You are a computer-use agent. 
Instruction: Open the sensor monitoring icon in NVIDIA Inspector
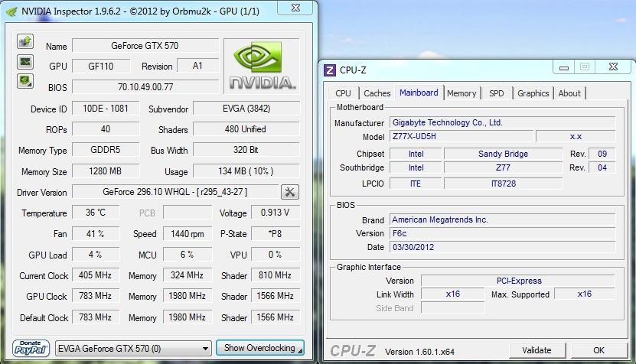tap(25, 62)
